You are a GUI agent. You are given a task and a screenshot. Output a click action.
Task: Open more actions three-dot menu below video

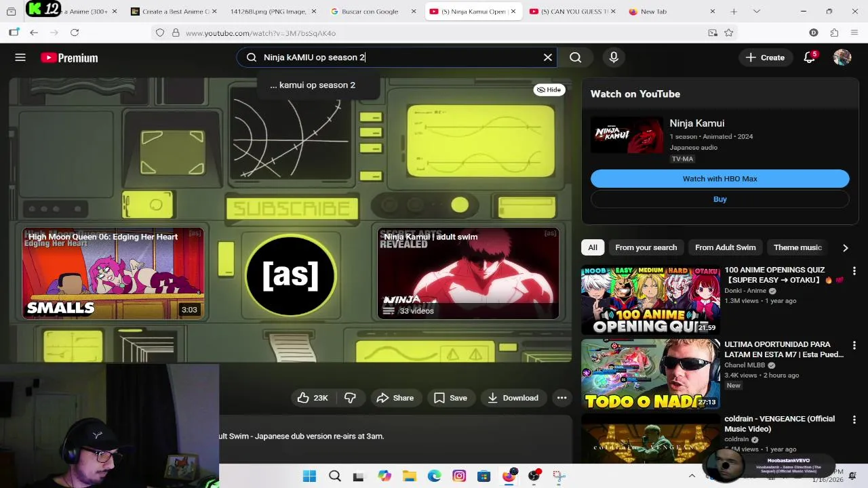click(x=561, y=398)
